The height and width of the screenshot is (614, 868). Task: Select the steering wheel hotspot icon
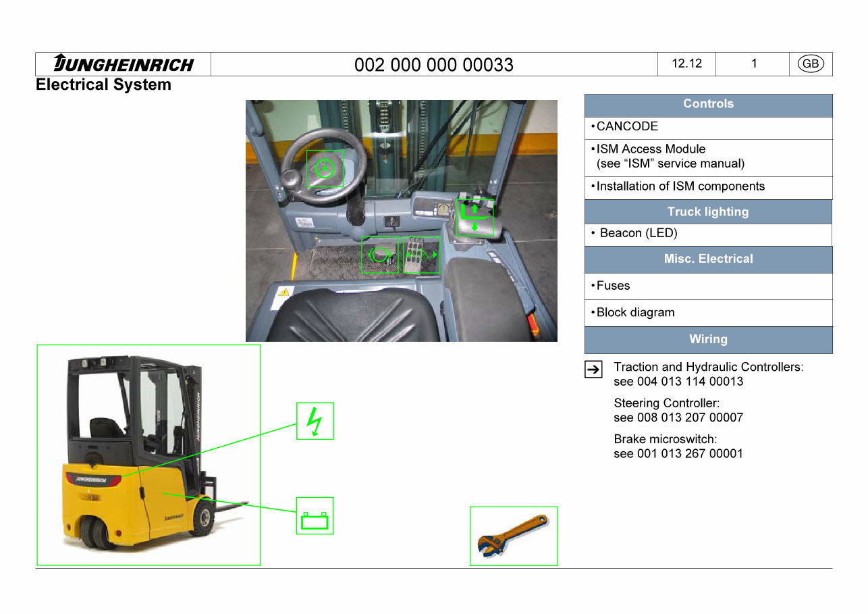pyautogui.click(x=325, y=168)
